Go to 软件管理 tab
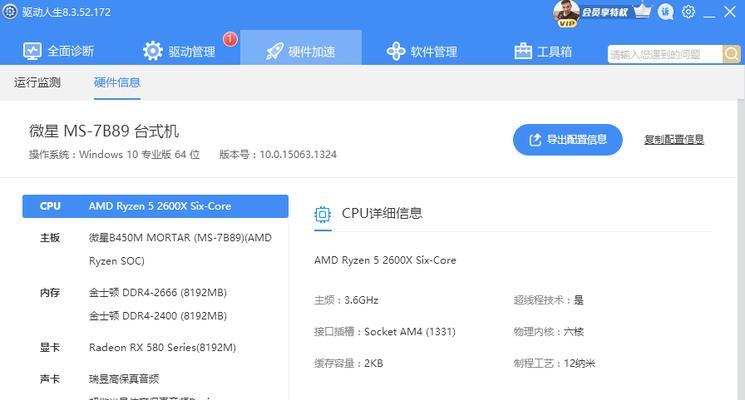745x400 pixels. coord(422,51)
